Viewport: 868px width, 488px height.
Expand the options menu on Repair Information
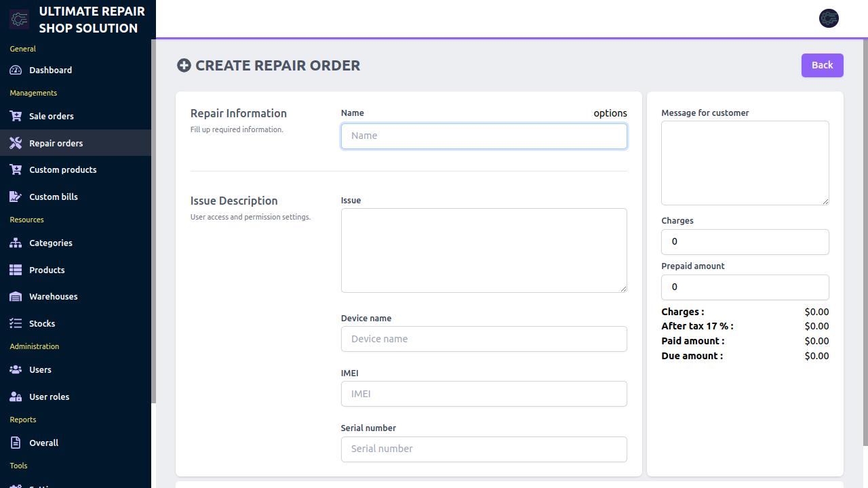tap(610, 113)
